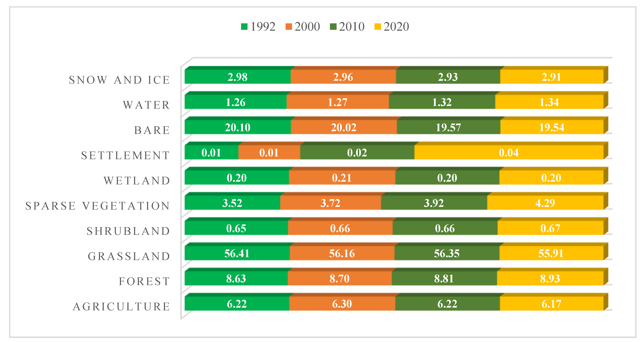Click the SPARSE VEGETATION axis label
This screenshot has width=644, height=342.
click(98, 206)
